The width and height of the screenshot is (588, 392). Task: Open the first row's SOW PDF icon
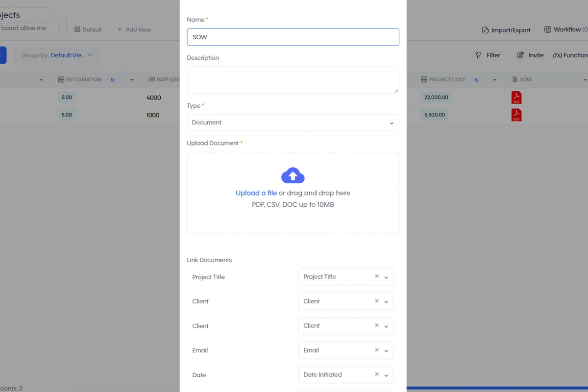pyautogui.click(x=516, y=97)
